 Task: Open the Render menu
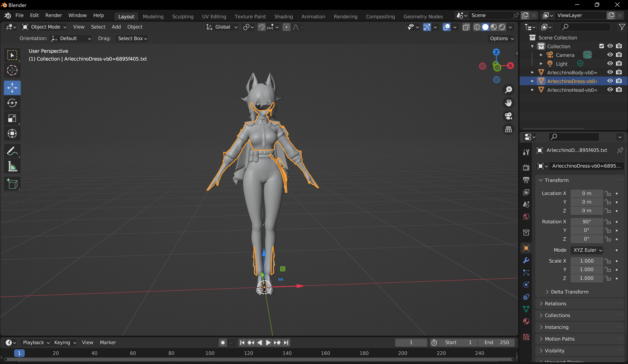point(53,15)
